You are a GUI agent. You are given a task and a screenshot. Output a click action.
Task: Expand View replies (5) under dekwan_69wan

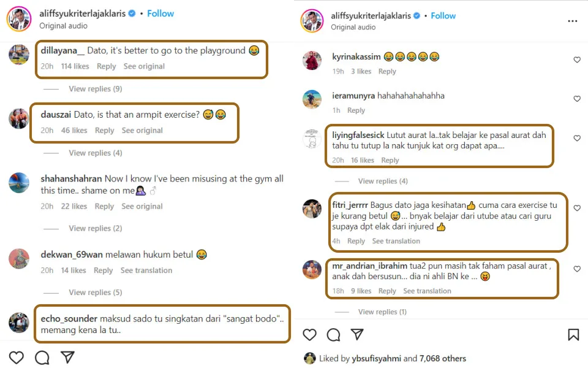pos(95,293)
